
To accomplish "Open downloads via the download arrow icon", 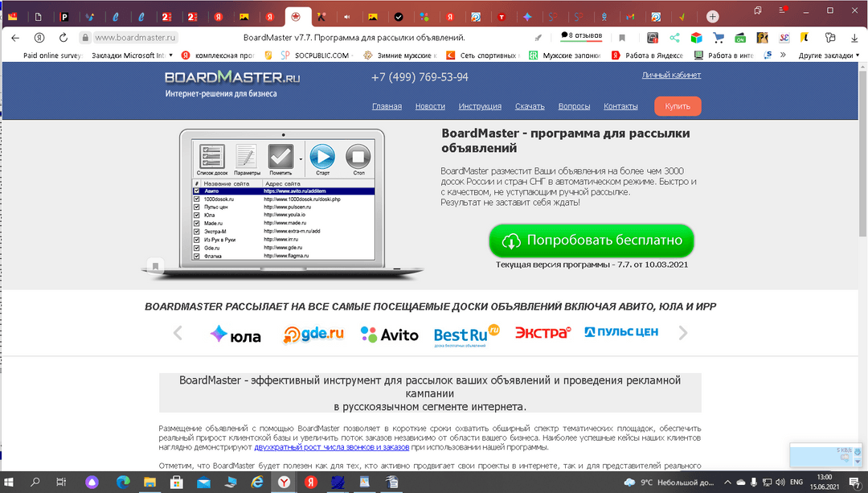I will 854,38.
